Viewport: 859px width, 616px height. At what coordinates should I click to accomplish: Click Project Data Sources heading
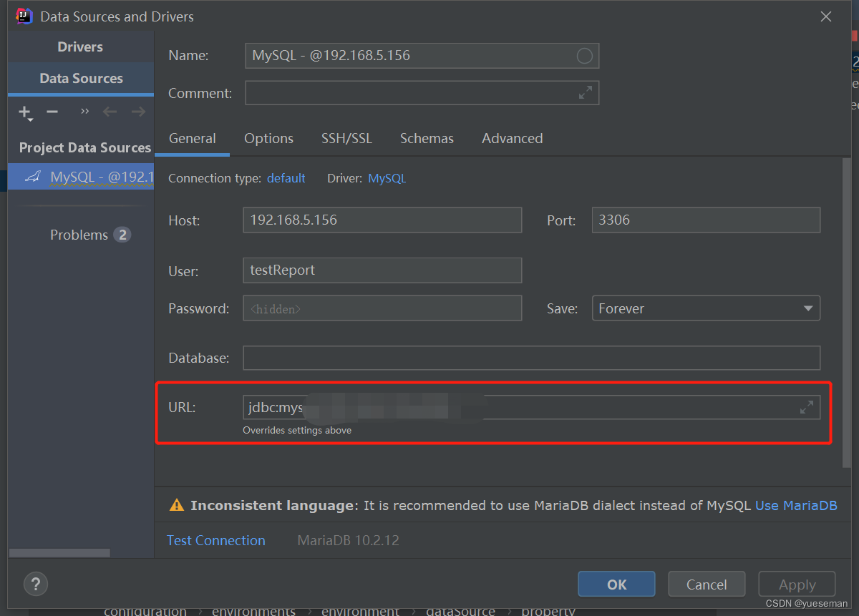coord(85,147)
